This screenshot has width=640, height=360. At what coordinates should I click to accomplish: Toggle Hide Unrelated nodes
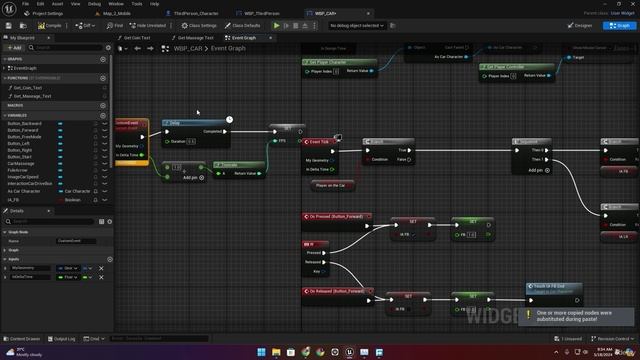coord(148,26)
